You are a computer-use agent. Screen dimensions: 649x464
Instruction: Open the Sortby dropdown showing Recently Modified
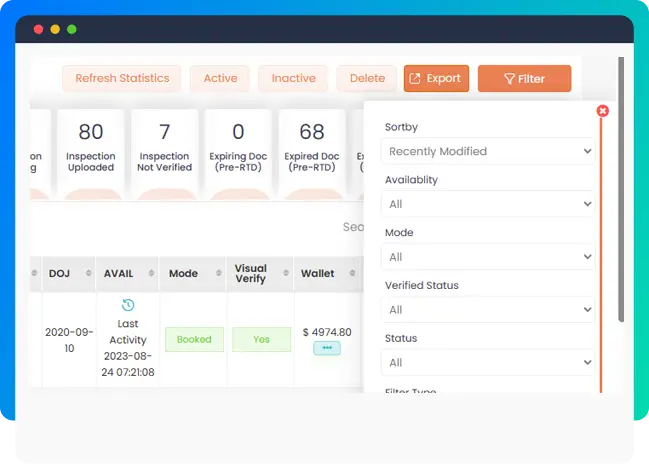tap(488, 152)
